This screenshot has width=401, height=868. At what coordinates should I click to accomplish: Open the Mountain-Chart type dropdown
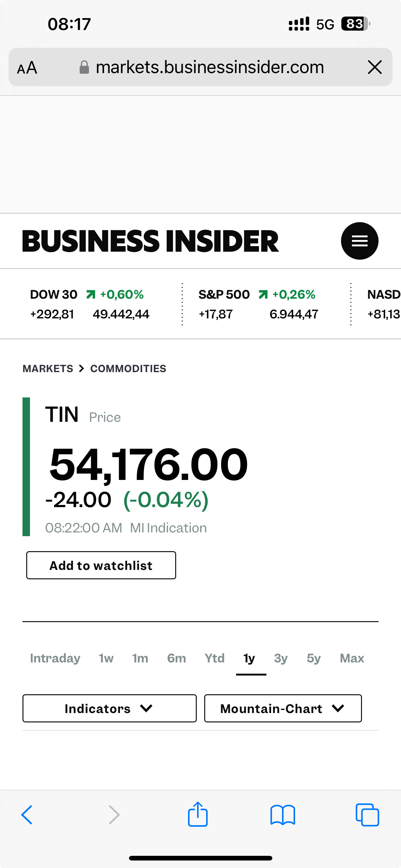(x=283, y=708)
